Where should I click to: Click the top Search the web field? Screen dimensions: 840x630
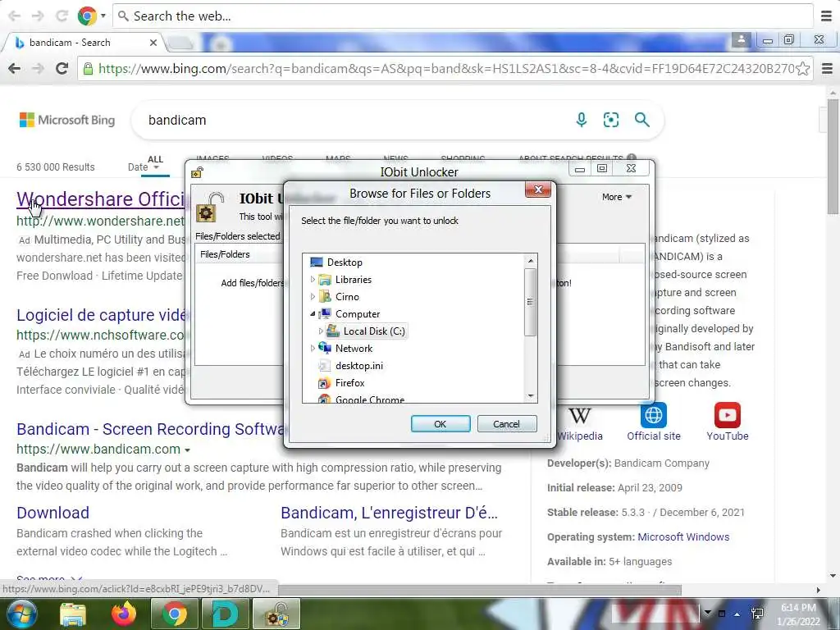pos(463,16)
